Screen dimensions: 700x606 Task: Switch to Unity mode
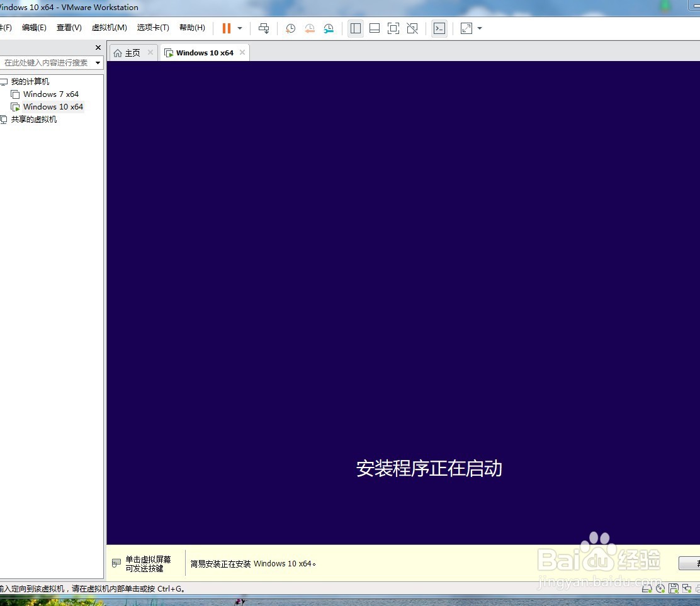click(412, 28)
